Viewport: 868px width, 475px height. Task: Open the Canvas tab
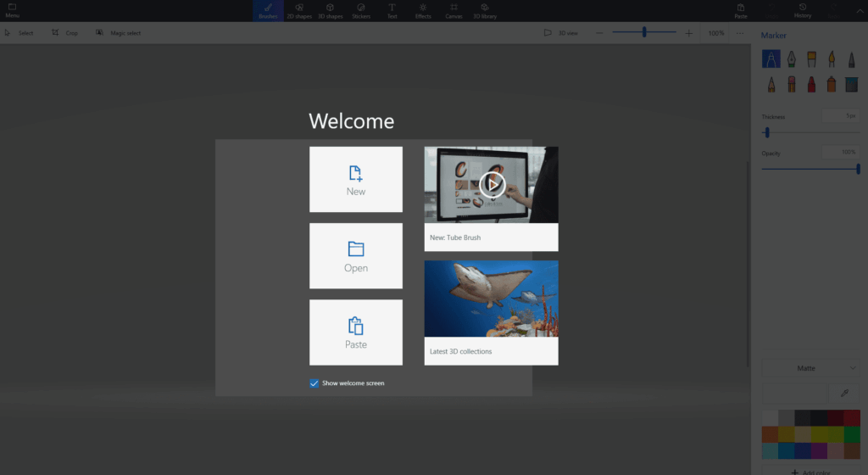(454, 10)
